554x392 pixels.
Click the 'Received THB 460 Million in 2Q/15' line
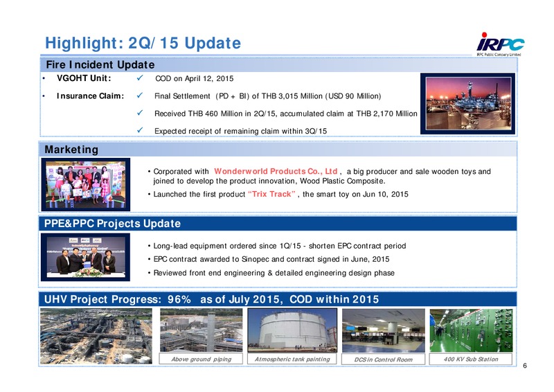286,114
